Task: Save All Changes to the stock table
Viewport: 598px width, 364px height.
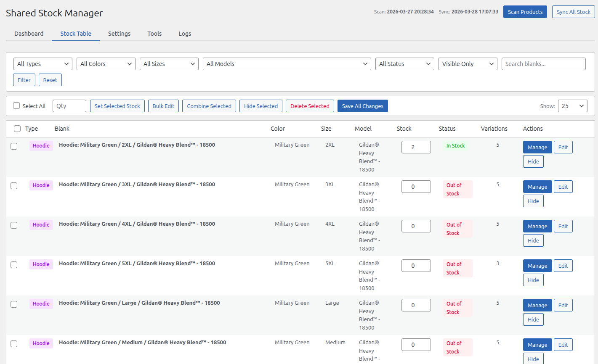Action: (x=362, y=106)
